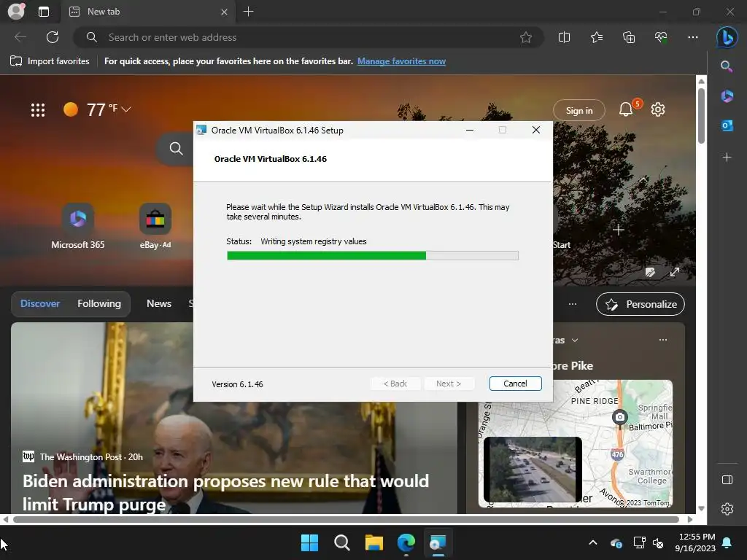
Task: Click the Personalize button
Action: coord(640,304)
